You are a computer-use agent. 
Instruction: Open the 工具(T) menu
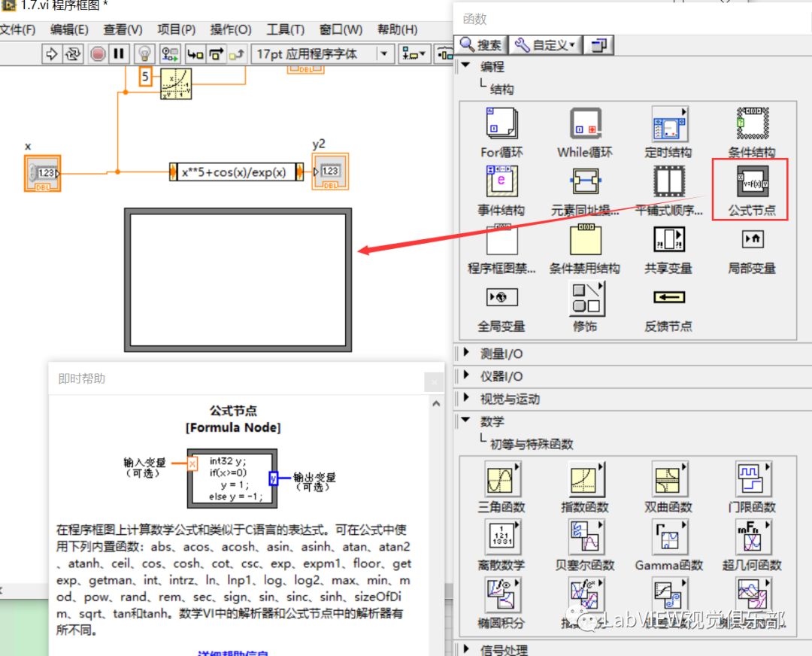point(284,30)
